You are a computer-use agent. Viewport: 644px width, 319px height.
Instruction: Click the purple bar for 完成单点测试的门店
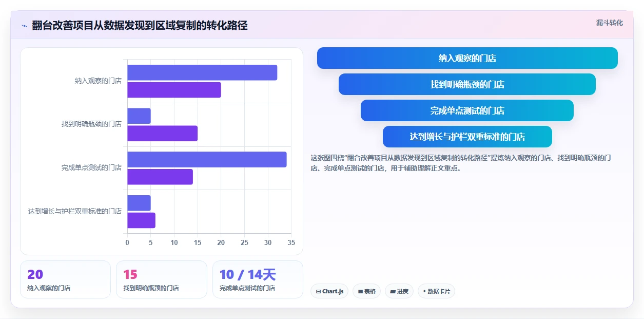160,177
